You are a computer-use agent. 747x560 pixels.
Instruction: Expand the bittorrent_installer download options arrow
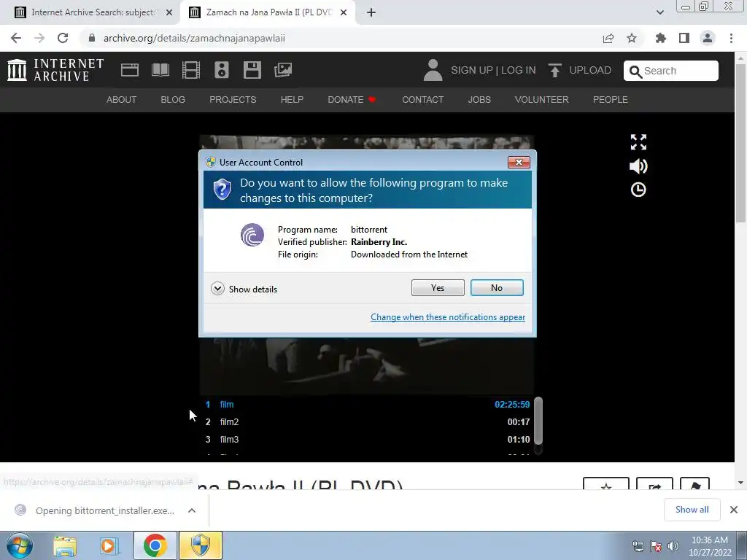click(192, 510)
